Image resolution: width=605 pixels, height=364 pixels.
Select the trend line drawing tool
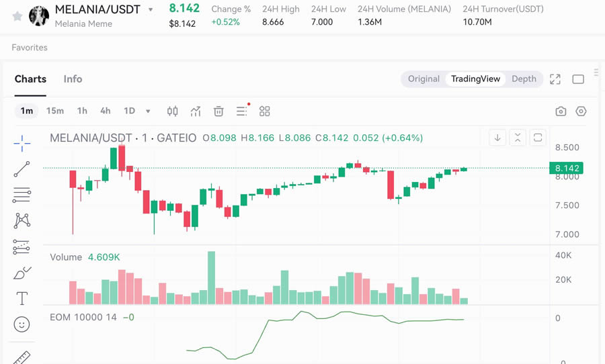(x=22, y=169)
